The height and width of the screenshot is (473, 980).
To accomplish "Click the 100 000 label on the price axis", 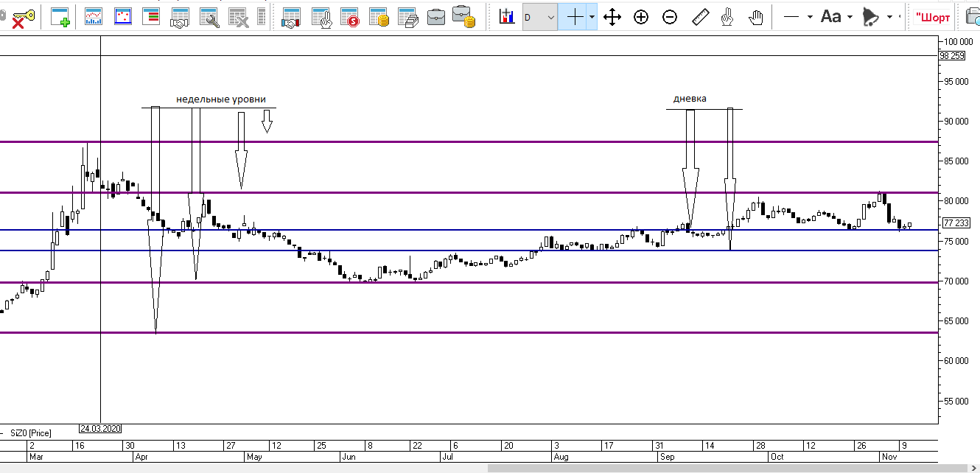I will point(959,41).
